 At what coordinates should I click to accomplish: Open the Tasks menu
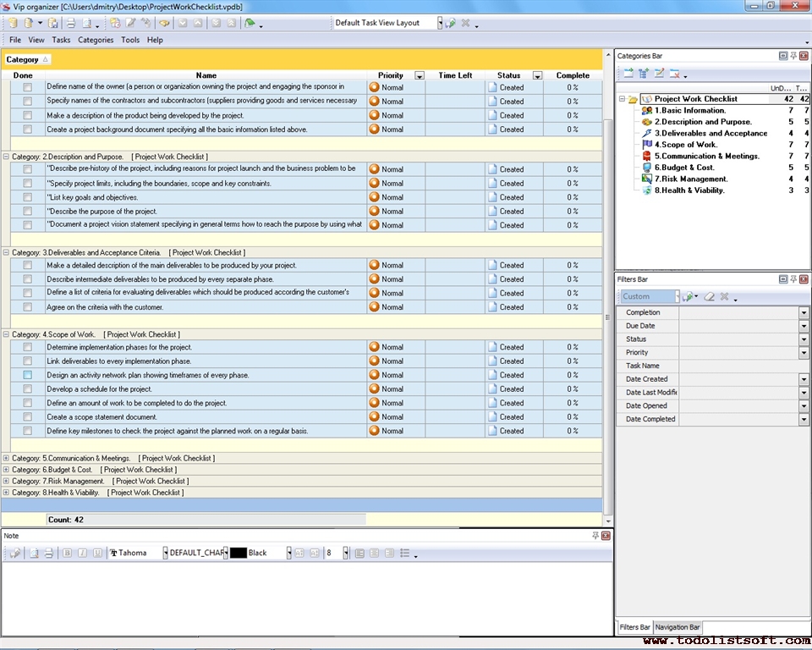pyautogui.click(x=61, y=40)
